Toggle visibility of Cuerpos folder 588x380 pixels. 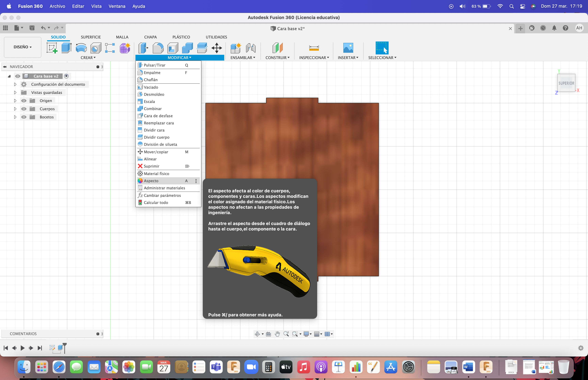[x=24, y=109]
